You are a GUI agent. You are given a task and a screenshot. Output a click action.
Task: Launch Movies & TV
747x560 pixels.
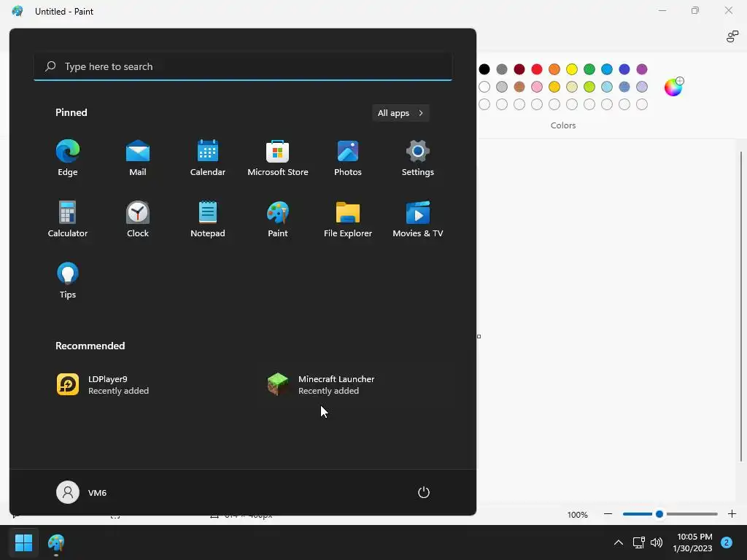click(x=418, y=219)
